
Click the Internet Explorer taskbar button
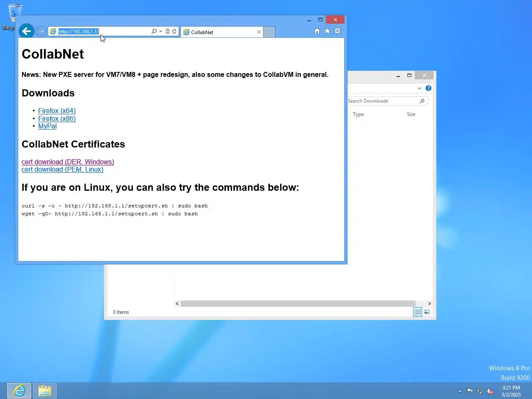pyautogui.click(x=19, y=391)
